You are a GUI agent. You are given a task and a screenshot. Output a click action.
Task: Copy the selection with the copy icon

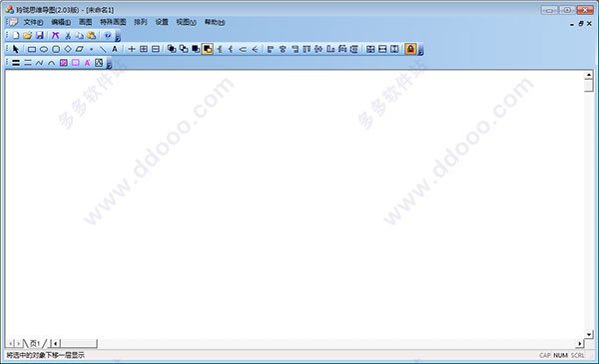point(80,36)
